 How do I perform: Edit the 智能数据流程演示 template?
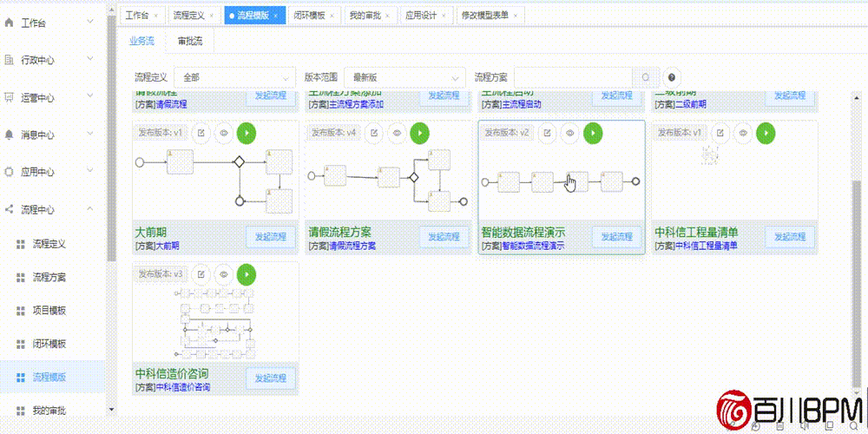click(x=548, y=133)
